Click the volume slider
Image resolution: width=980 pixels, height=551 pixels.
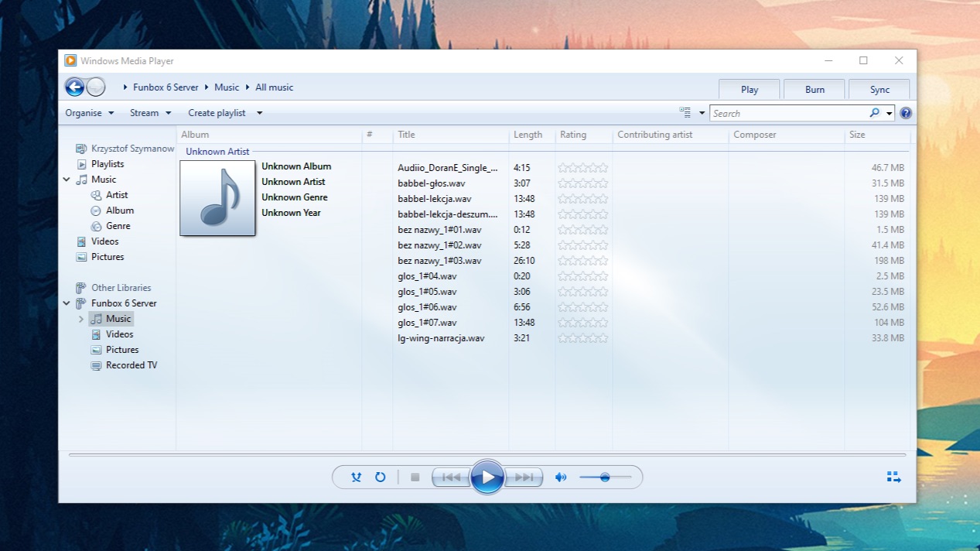point(605,477)
